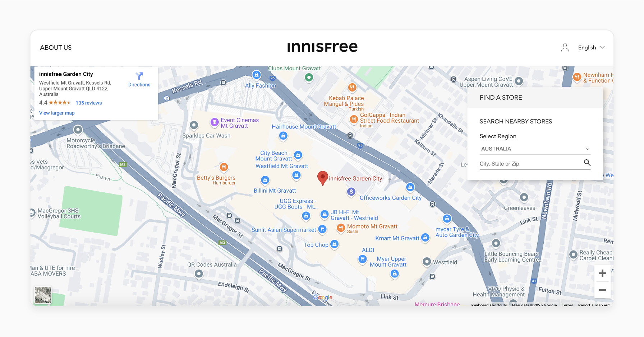The image size is (644, 337).
Task: Select the Little Bouncing Bears marker
Action: click(496, 244)
